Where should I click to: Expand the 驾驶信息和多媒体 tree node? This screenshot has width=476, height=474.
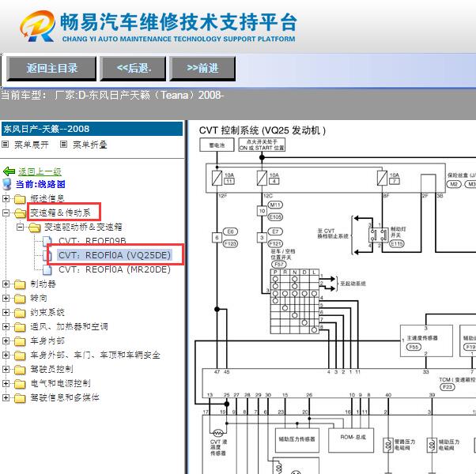6,397
